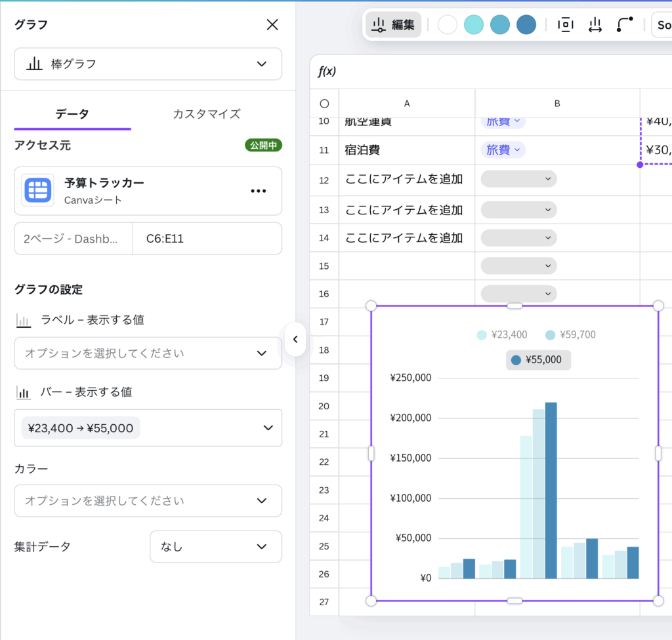Select column B header

(x=557, y=103)
